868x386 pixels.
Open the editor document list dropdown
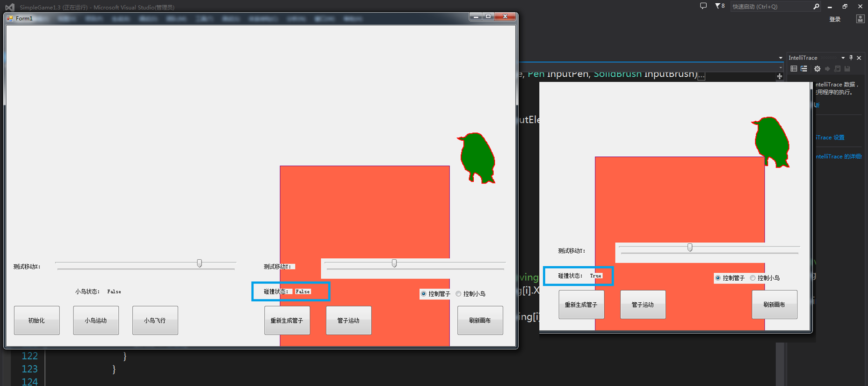[781, 58]
